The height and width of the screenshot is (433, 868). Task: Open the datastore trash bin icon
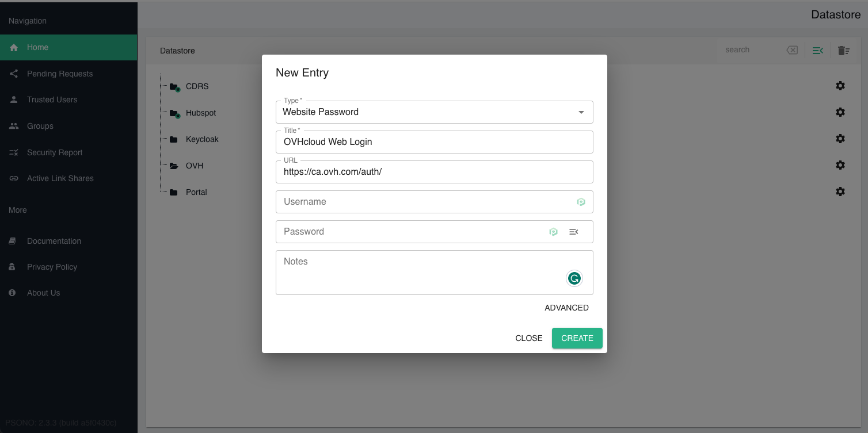843,51
